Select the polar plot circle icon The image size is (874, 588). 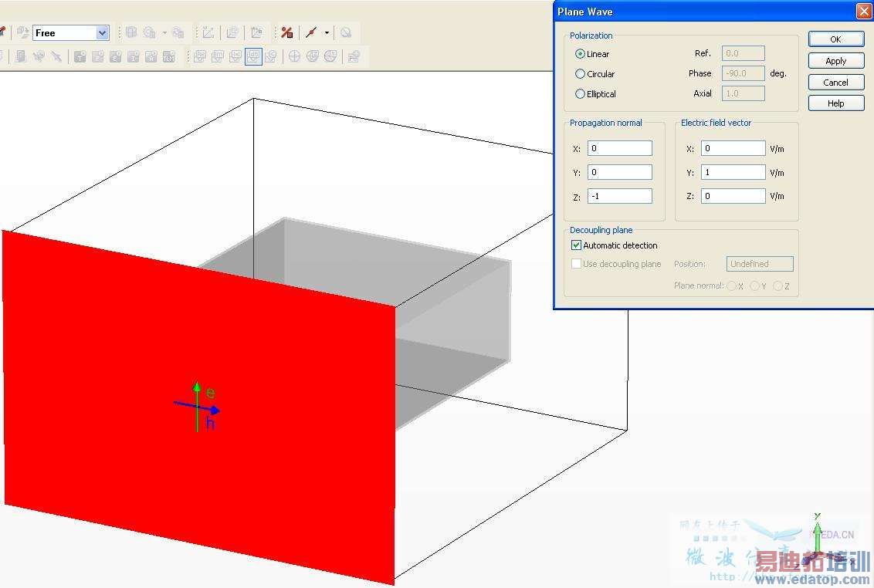coord(294,56)
